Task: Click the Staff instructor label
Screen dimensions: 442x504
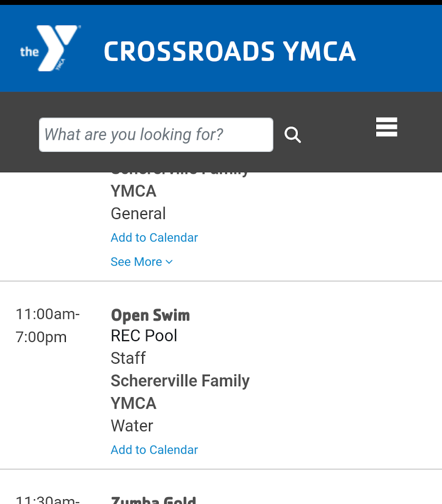Action: tap(128, 358)
